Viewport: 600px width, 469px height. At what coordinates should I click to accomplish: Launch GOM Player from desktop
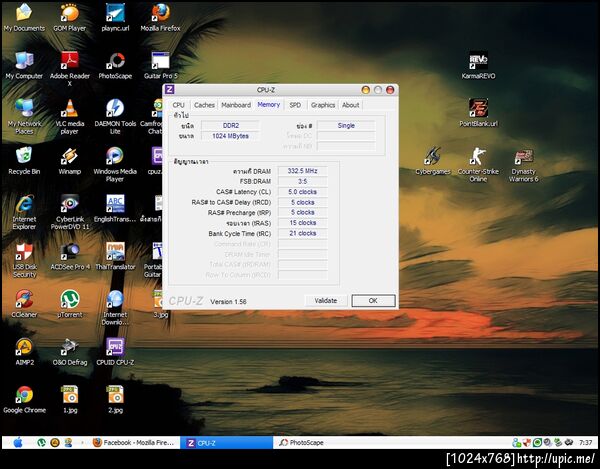pos(70,17)
